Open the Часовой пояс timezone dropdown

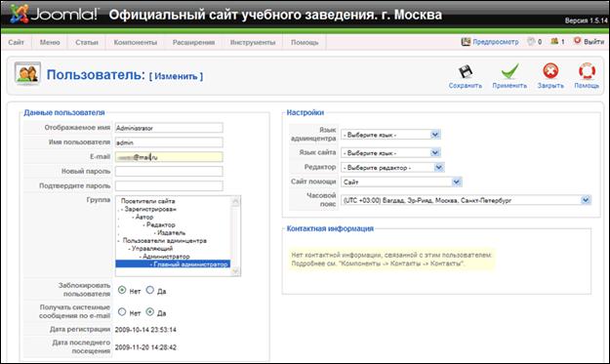pyautogui.click(x=467, y=200)
